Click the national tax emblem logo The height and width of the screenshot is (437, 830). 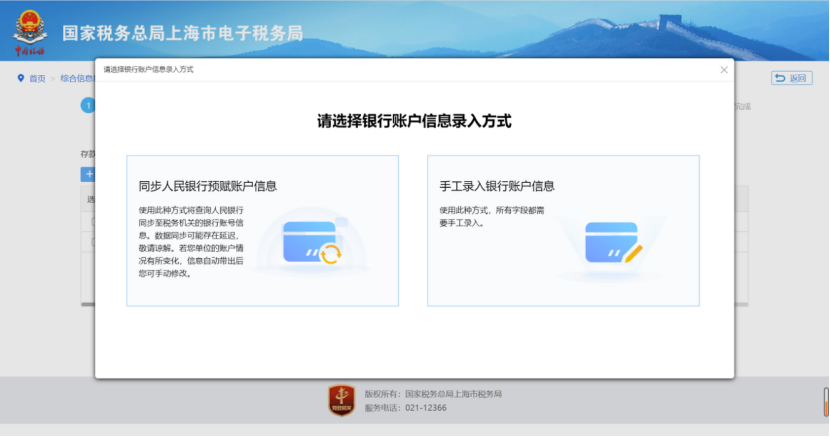tap(30, 33)
